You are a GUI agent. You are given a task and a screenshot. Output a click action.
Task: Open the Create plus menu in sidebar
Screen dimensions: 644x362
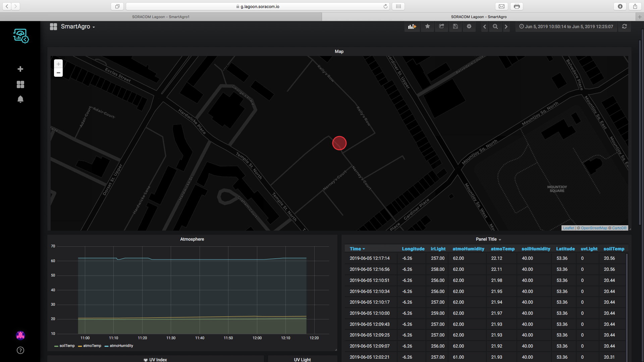pyautogui.click(x=20, y=69)
